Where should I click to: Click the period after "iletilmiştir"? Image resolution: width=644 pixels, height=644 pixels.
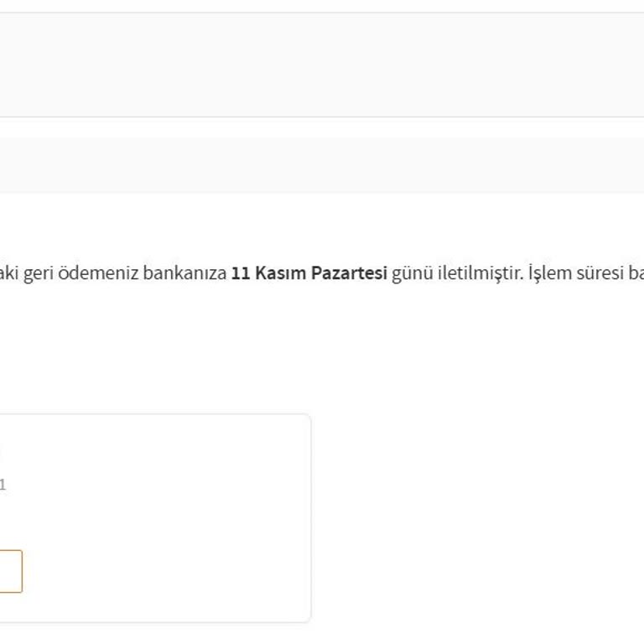click(x=523, y=278)
